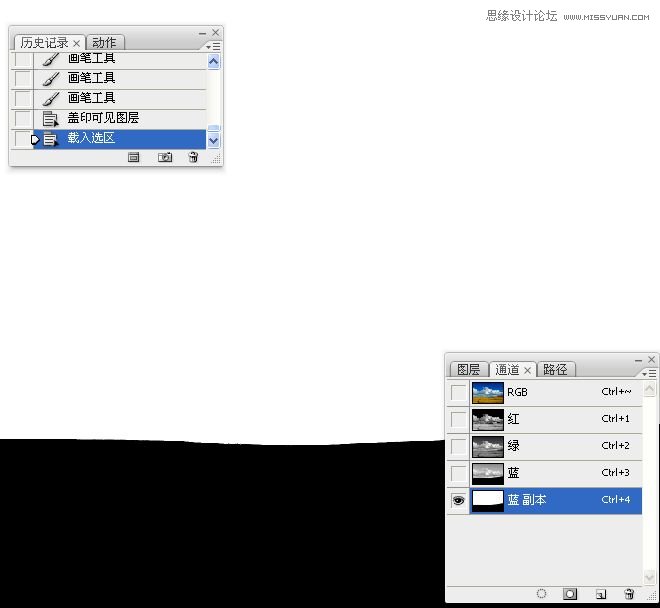Image resolution: width=660 pixels, height=608 pixels.
Task: Show the RGB composite channel visibility
Action: pyautogui.click(x=458, y=392)
